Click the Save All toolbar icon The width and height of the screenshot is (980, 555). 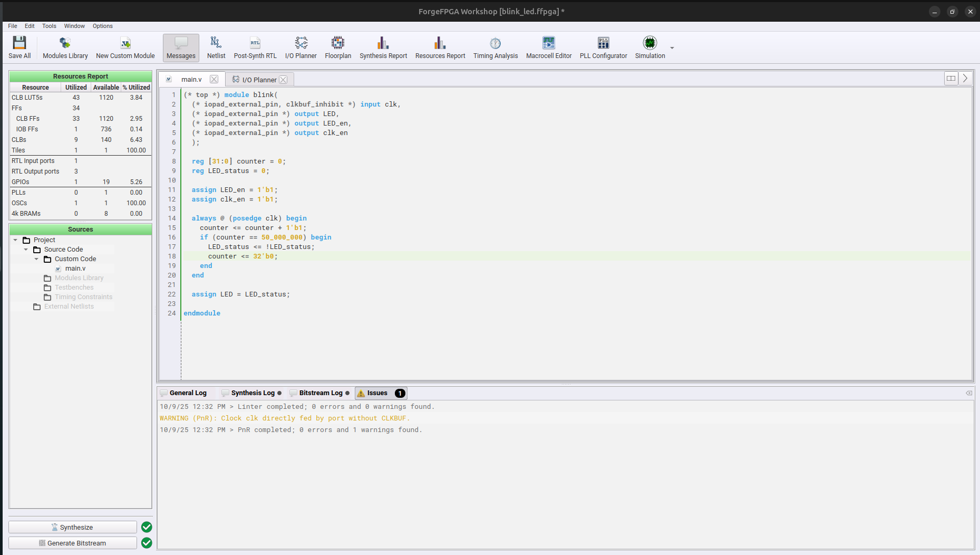point(20,47)
